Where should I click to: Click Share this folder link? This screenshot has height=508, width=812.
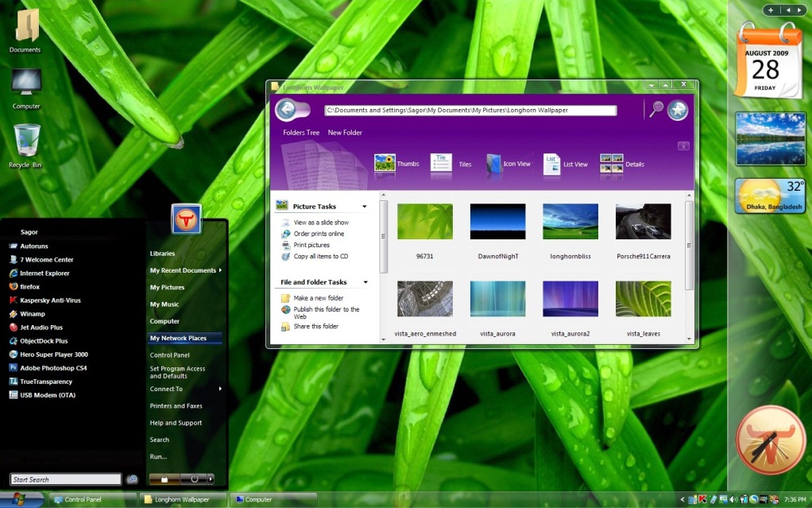pyautogui.click(x=315, y=327)
